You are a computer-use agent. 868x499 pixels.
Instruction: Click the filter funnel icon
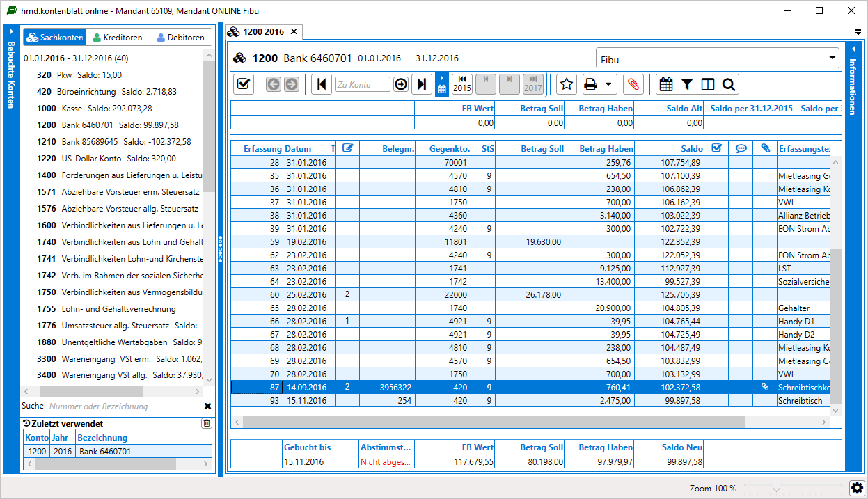coord(686,84)
